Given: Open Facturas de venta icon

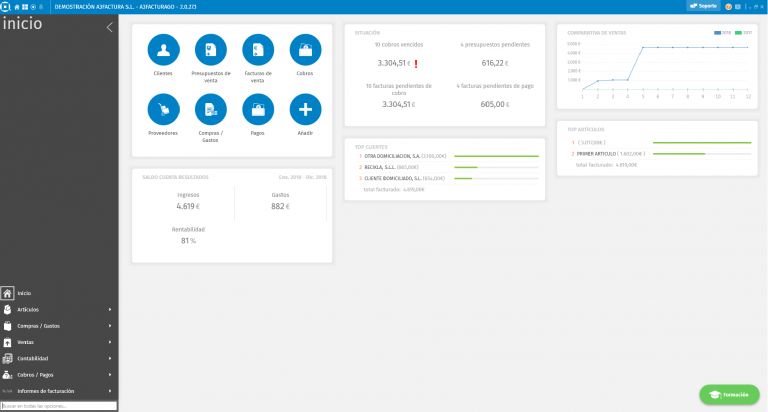Looking at the screenshot, I should [x=258, y=50].
